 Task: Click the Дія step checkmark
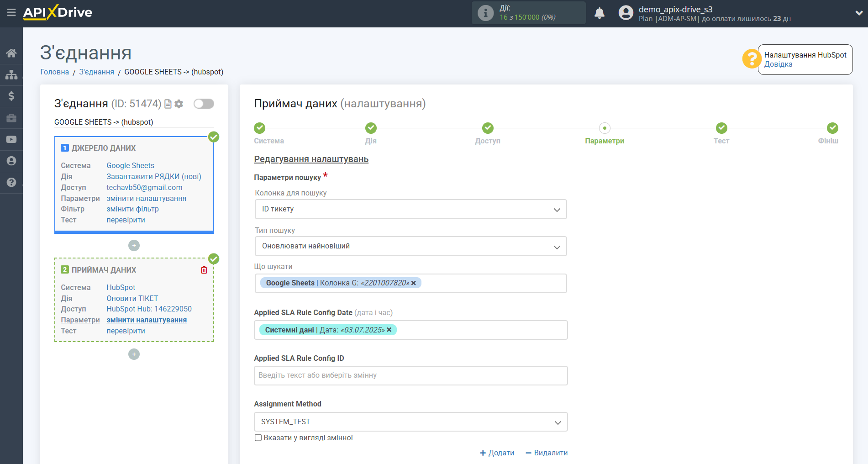coord(371,128)
